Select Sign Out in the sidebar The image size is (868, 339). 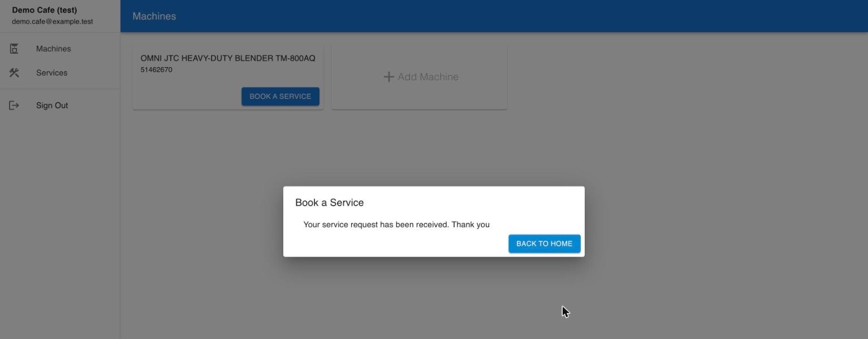[60, 105]
